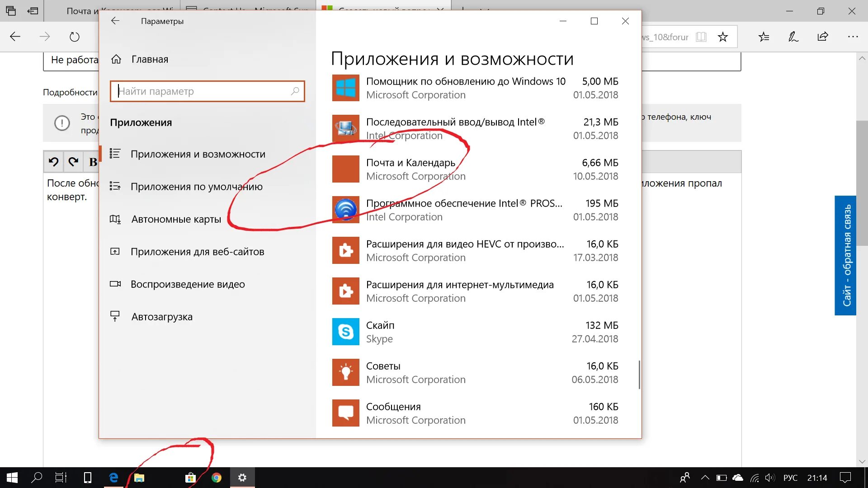The height and width of the screenshot is (488, 868).
Task: Toggle bold in forum editor
Action: (x=92, y=162)
